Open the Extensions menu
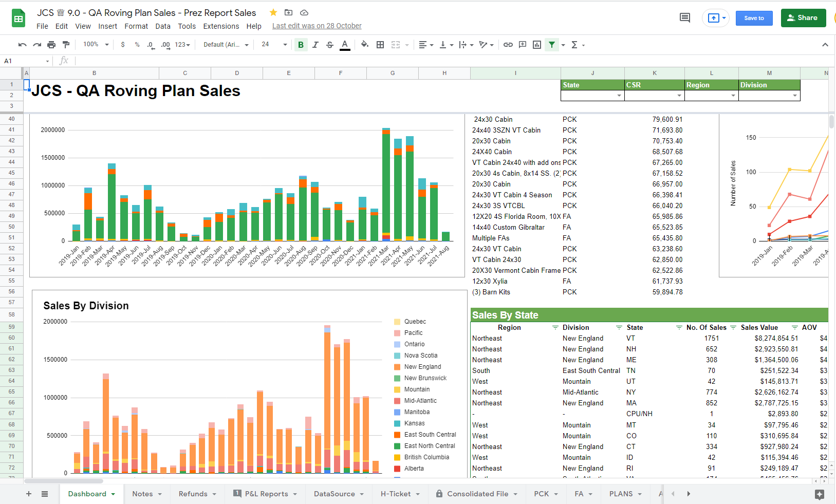This screenshot has height=504, width=836. [x=221, y=26]
